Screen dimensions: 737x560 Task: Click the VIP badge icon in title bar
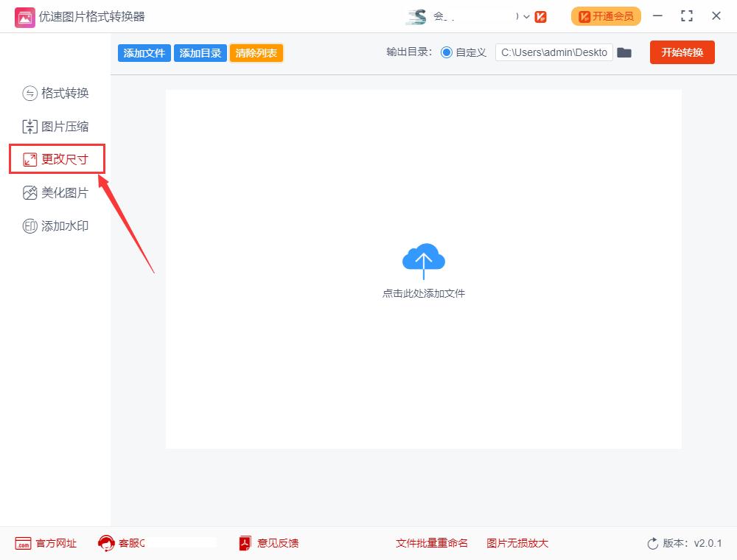pos(542,15)
